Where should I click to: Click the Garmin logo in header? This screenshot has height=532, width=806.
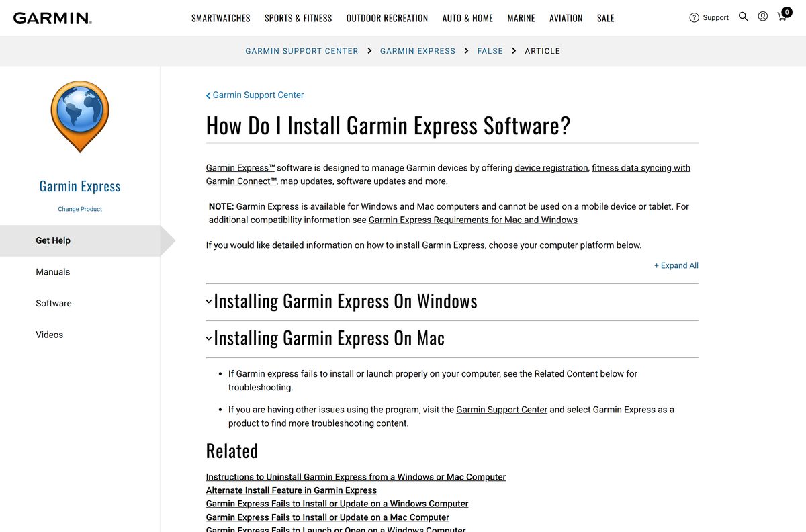tap(52, 18)
